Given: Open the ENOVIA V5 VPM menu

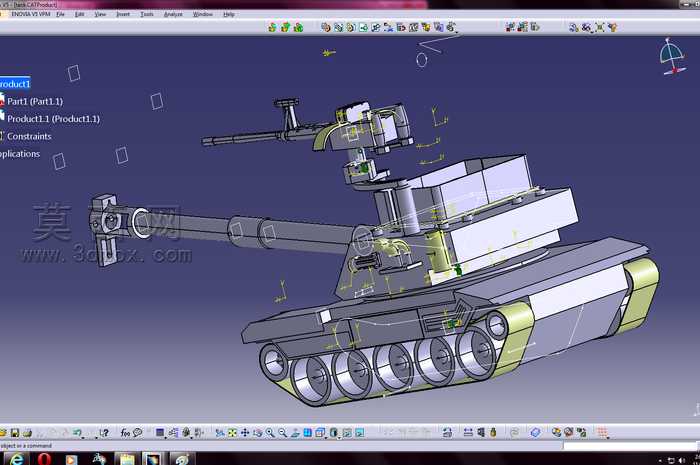Looking at the screenshot, I should tap(30, 14).
